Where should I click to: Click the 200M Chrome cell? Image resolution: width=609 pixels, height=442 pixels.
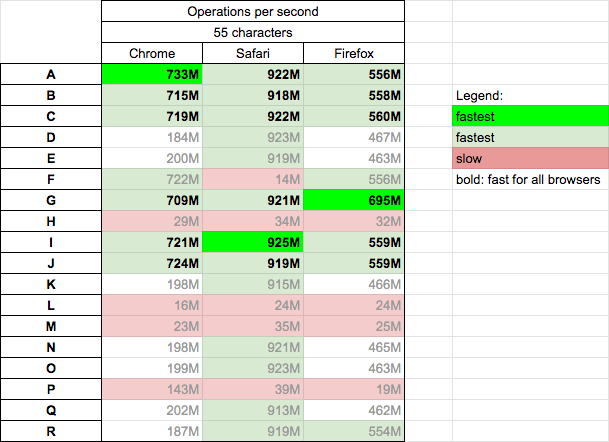click(x=152, y=158)
